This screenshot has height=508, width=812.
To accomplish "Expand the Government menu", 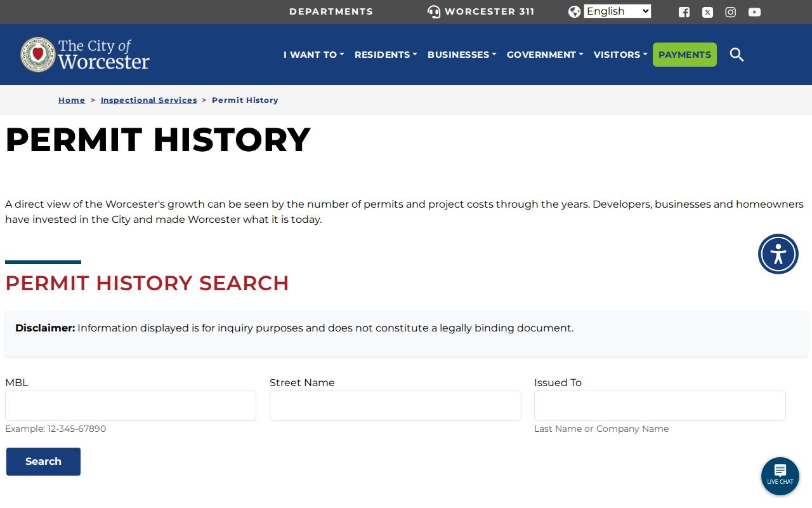I will pos(545,55).
